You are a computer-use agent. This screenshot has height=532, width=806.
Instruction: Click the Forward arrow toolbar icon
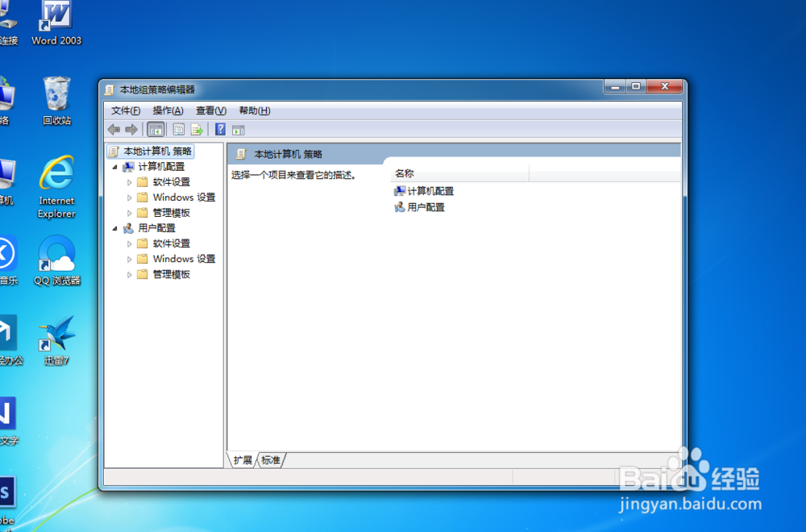[131, 130]
